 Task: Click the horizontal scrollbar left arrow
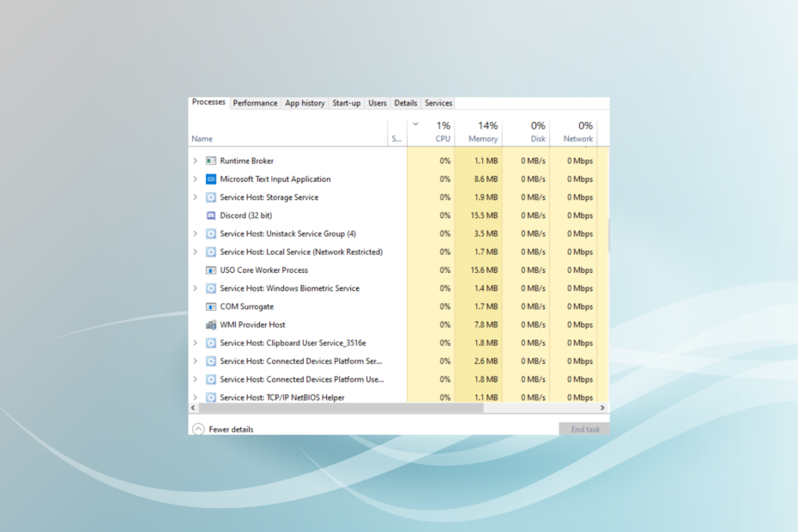[x=193, y=408]
